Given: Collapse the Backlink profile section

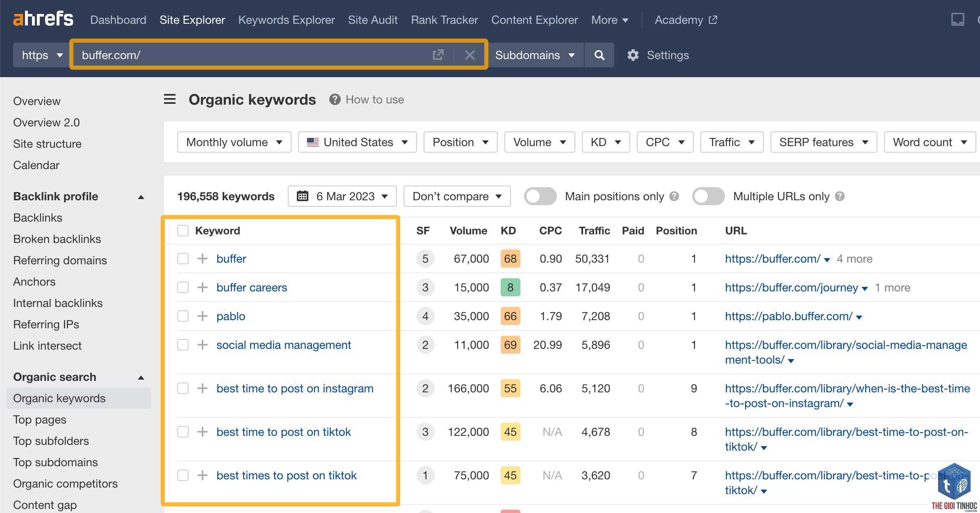Looking at the screenshot, I should tap(141, 197).
